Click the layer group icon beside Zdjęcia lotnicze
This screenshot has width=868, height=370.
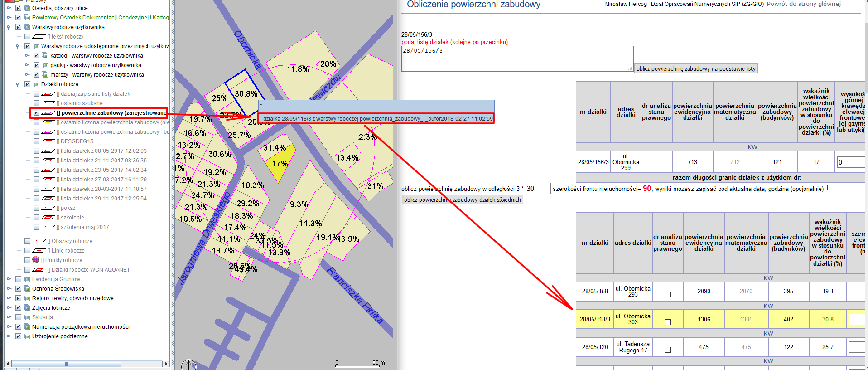(27, 307)
